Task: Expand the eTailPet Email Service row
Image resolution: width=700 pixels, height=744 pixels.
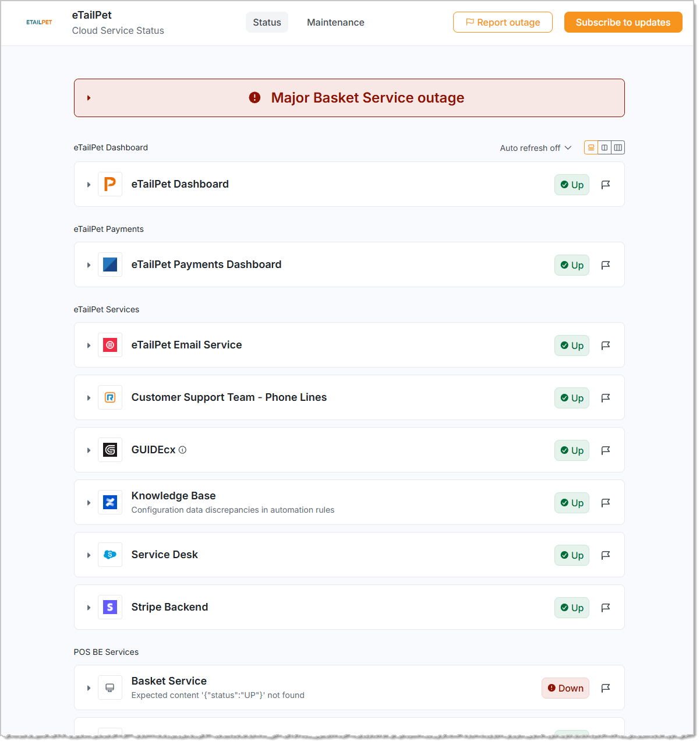Action: click(89, 345)
